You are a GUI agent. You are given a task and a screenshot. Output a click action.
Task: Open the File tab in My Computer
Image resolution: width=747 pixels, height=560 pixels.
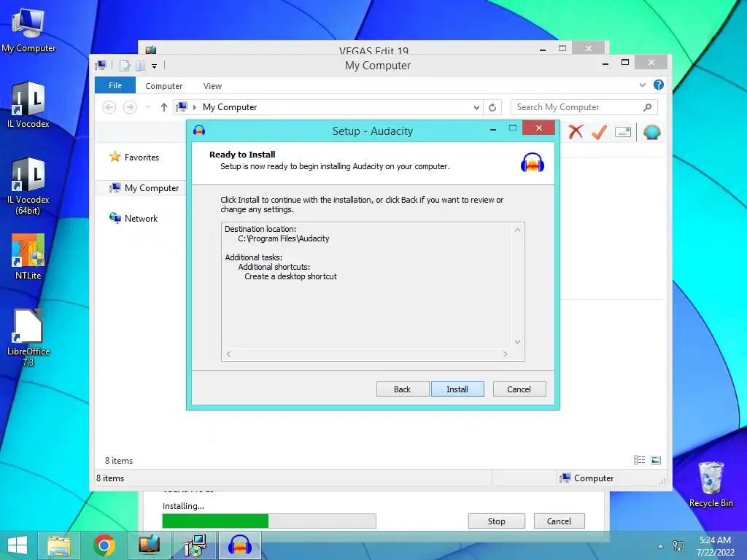click(115, 85)
